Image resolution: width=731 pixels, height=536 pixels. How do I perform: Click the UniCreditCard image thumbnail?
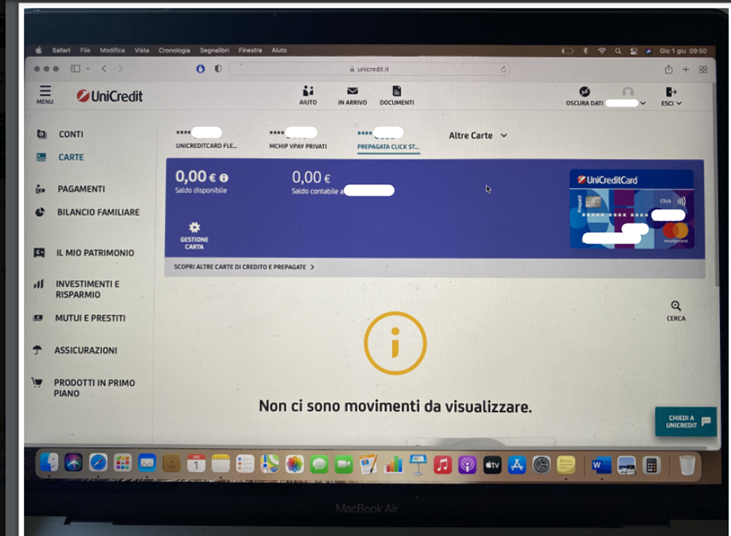pos(630,209)
